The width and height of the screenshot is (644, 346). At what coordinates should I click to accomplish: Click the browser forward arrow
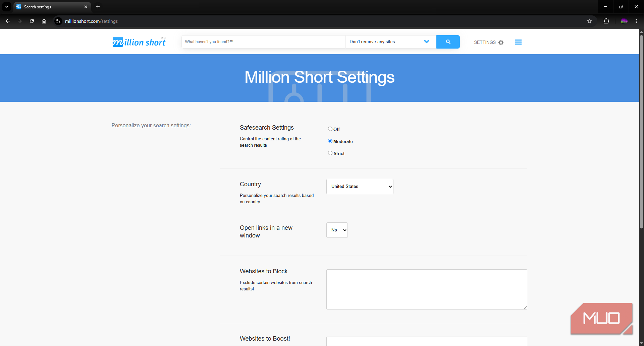pos(20,21)
